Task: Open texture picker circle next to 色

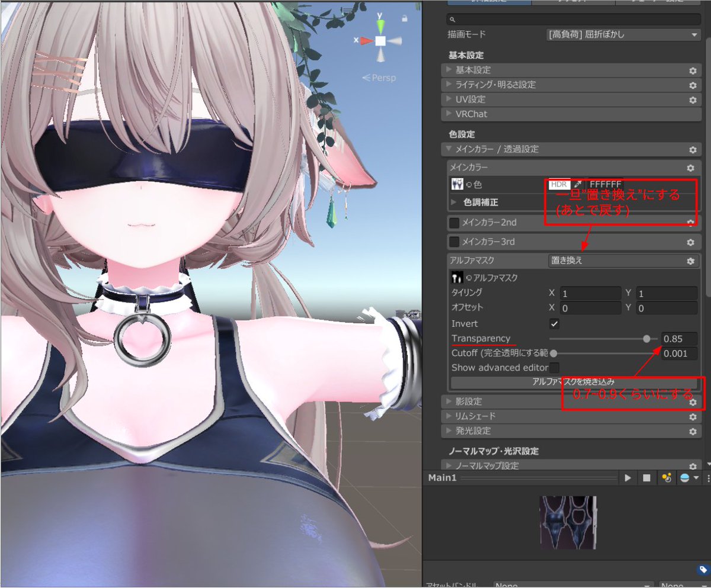Action: 468,185
